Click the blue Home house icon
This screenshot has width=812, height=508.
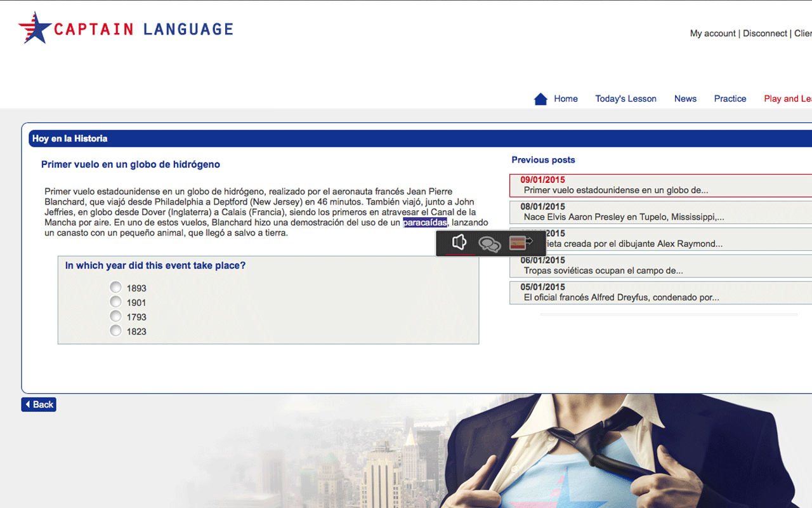click(x=540, y=99)
